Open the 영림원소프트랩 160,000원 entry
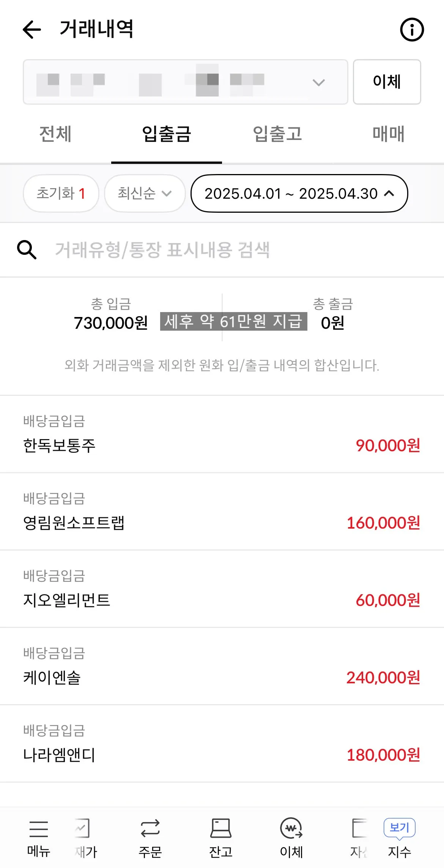The width and height of the screenshot is (444, 868). [x=222, y=512]
